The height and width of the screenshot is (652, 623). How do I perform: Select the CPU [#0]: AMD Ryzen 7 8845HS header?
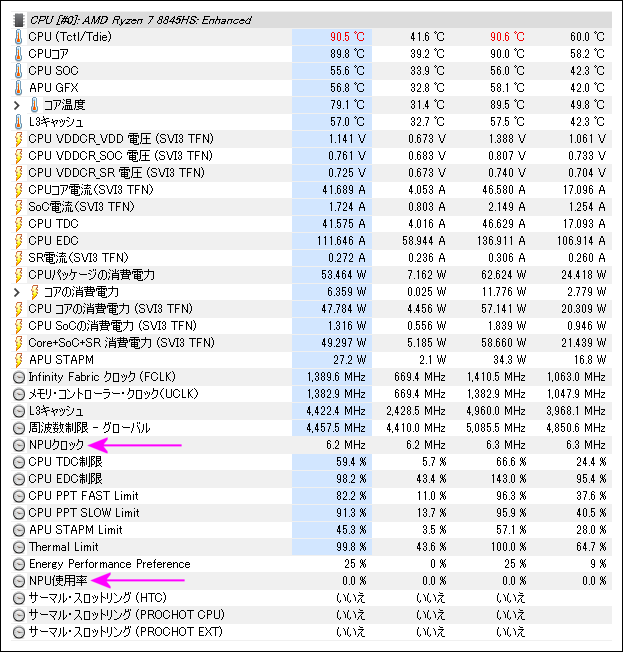point(141,20)
